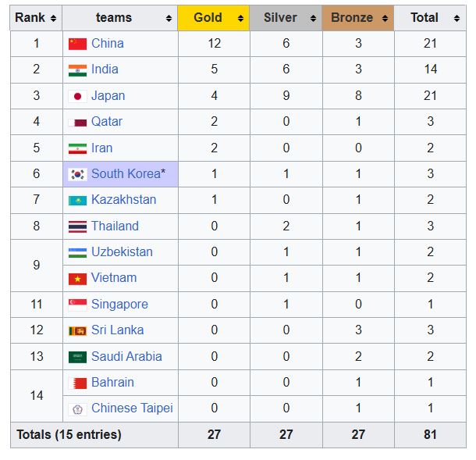The height and width of the screenshot is (460, 476).
Task: Click the Japan flag icon
Action: point(77,97)
